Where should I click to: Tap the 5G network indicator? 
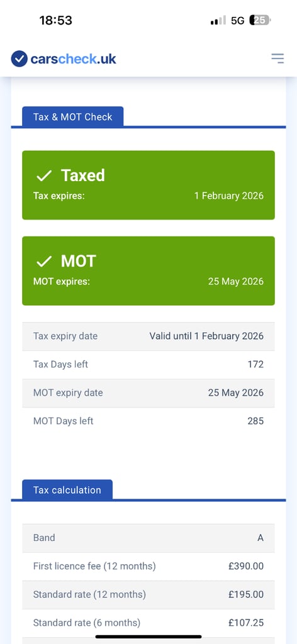point(237,21)
